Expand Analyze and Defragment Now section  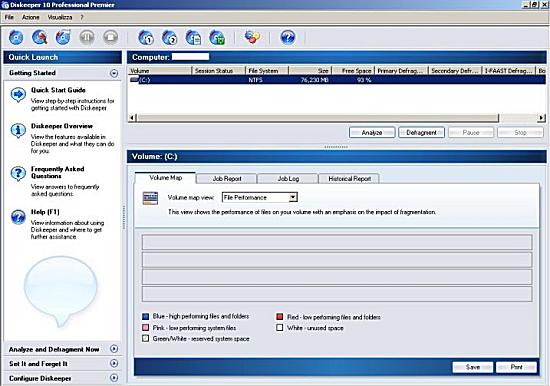pos(114,349)
